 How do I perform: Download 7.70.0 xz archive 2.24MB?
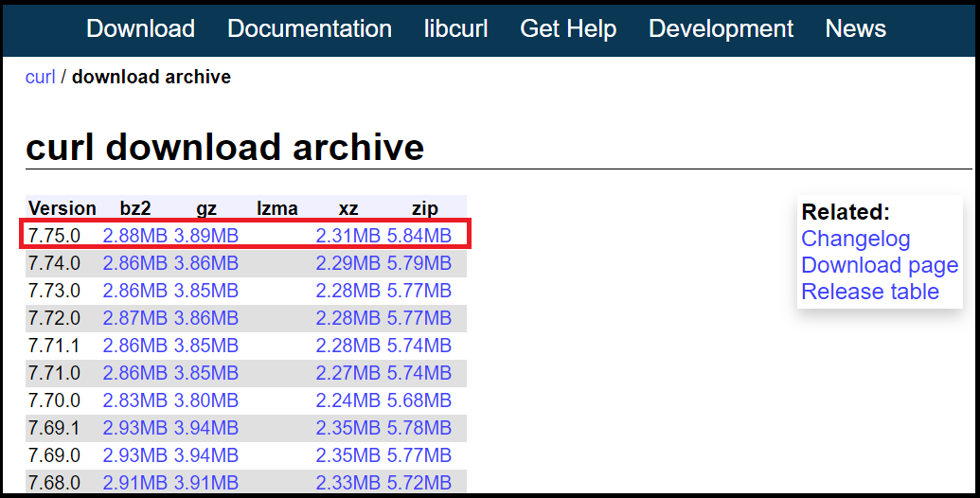coord(348,400)
